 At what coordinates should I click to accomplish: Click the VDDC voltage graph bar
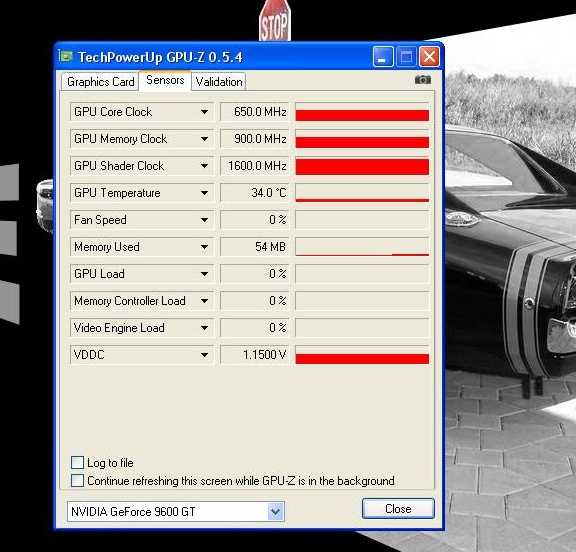[x=362, y=355]
